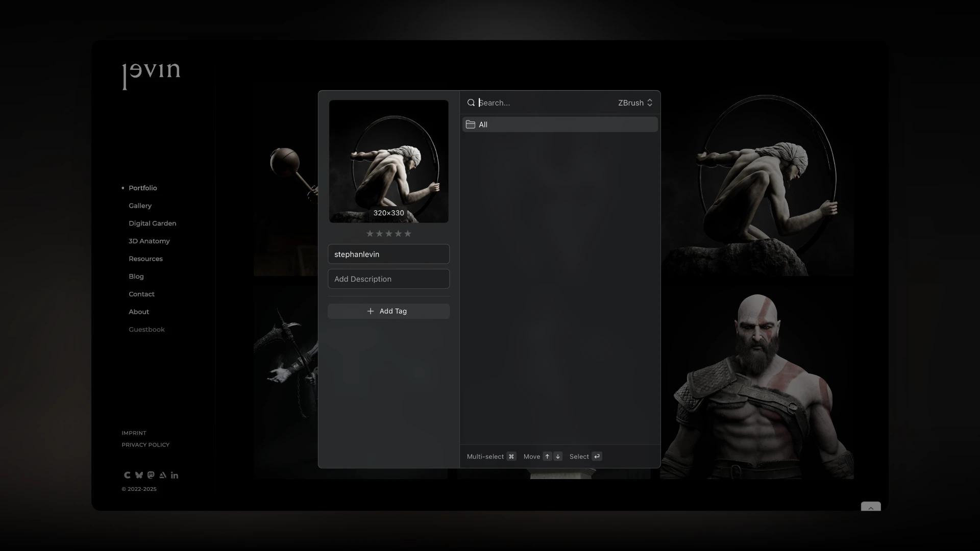Set rating to two stars

(379, 234)
